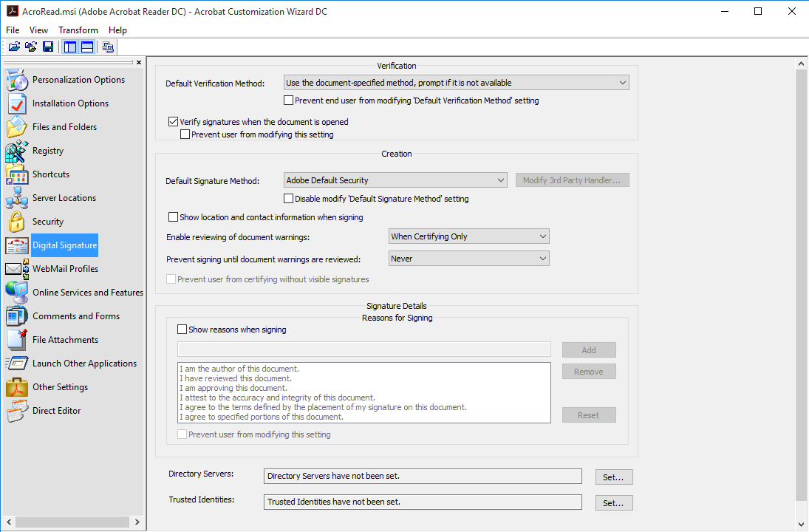Open the Help menu
Viewport: 809px width, 532px height.
pyautogui.click(x=117, y=30)
